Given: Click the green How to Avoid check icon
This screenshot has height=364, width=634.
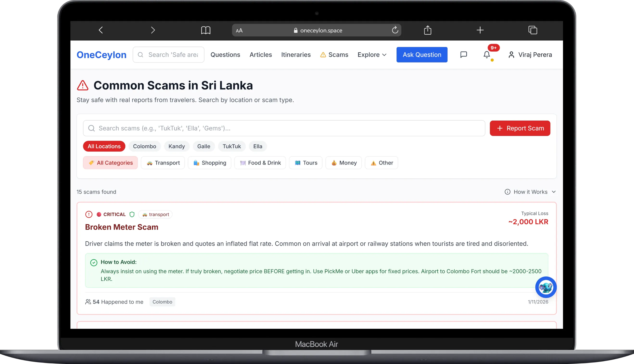Looking at the screenshot, I should [94, 263].
